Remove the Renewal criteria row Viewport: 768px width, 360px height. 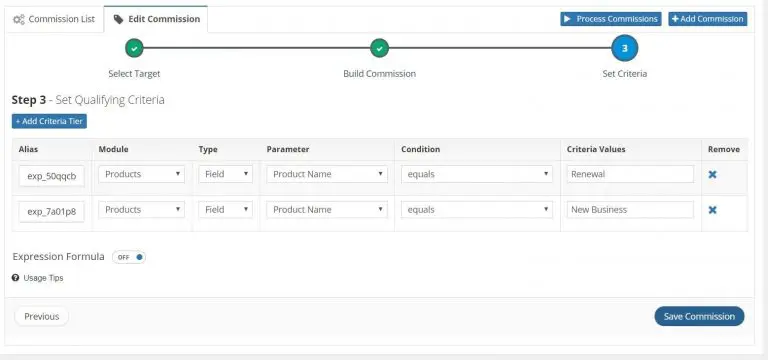[x=712, y=174]
